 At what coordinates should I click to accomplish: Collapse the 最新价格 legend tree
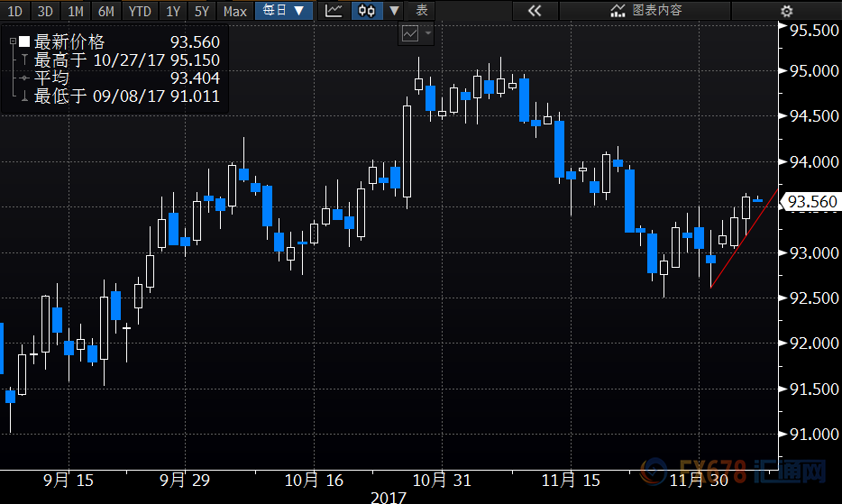point(12,42)
